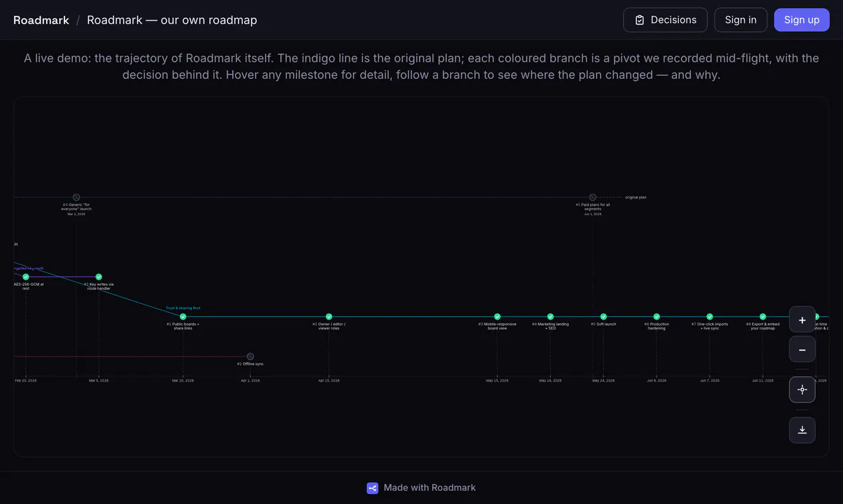Select the AES-256-GCM at rest checkmark node
Viewport: 843px width, 504px height.
tap(26, 277)
